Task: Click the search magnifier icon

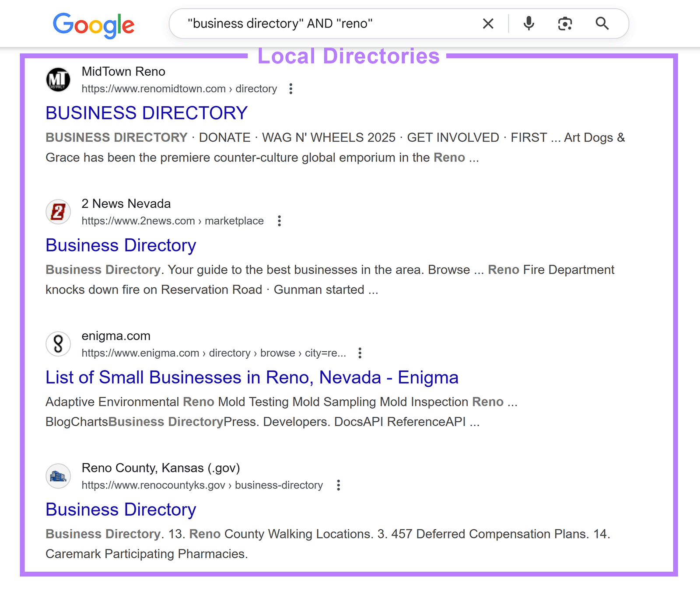Action: pos(602,24)
